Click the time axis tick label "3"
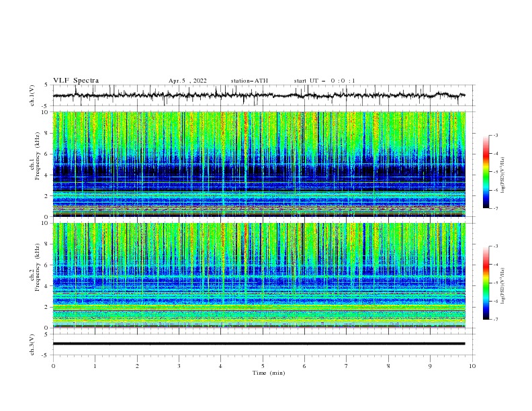 (x=179, y=366)
